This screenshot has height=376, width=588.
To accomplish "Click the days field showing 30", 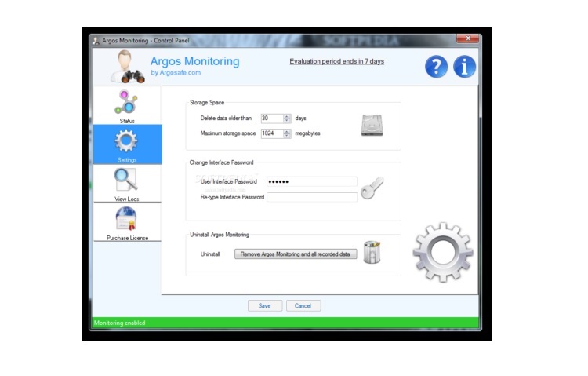I will (272, 119).
